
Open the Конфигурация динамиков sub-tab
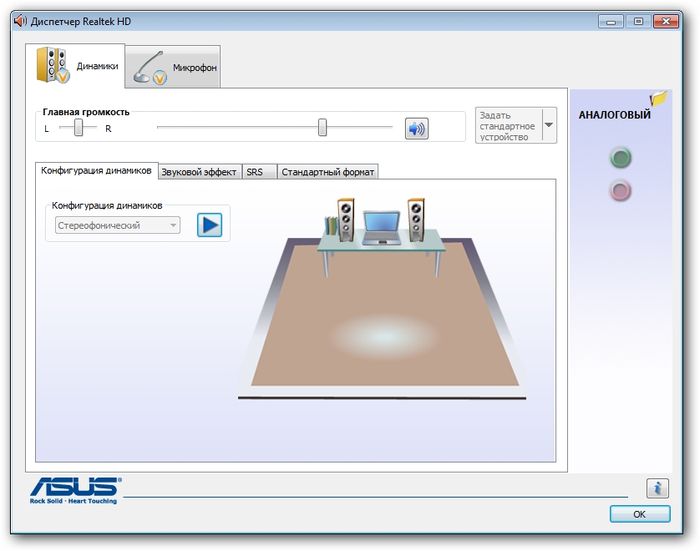tap(96, 171)
